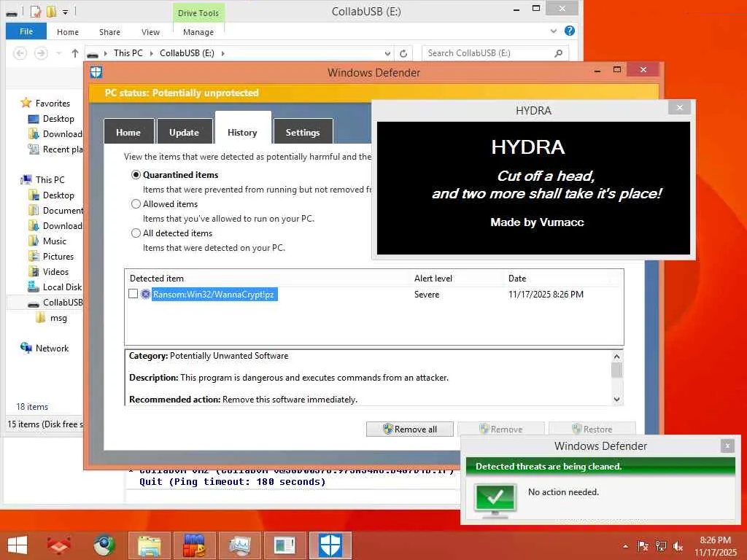Open Explorer Help question mark icon

(569, 31)
